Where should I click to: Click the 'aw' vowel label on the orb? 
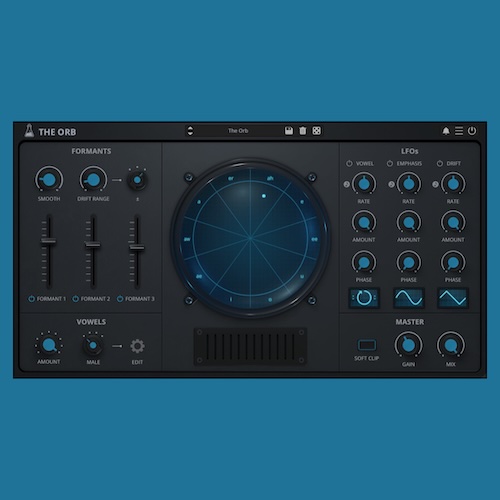(x=187, y=239)
